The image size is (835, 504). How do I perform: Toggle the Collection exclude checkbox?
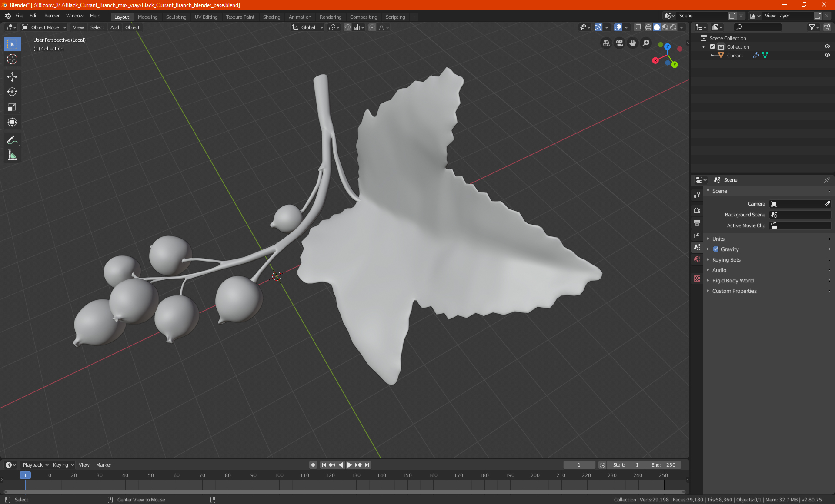pos(712,46)
